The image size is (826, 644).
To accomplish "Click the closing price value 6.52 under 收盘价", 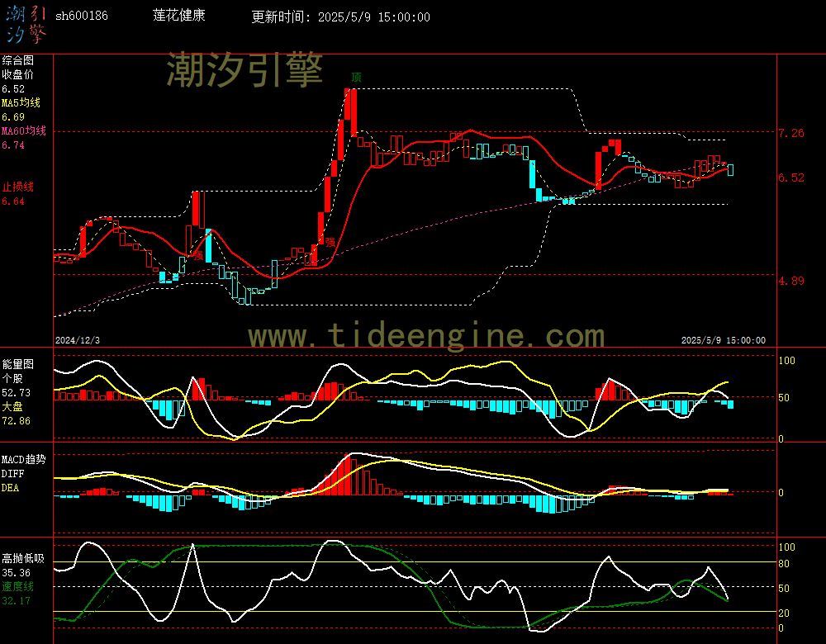I will point(13,89).
